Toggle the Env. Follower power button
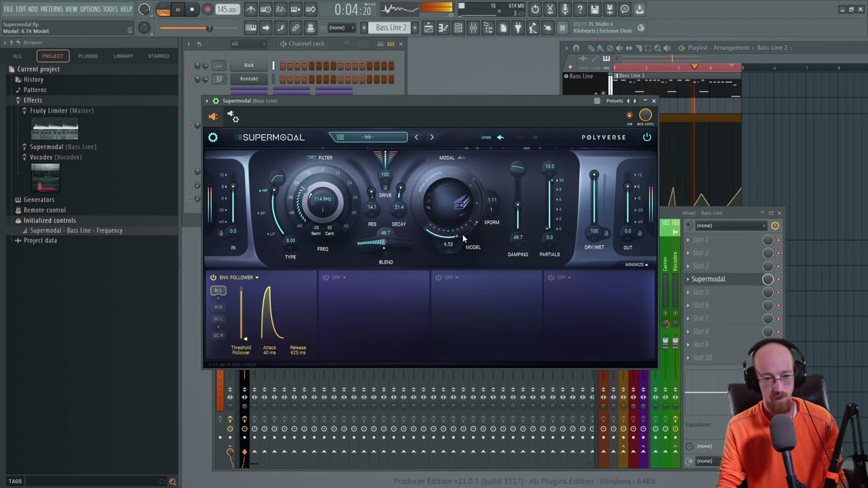 pos(213,277)
